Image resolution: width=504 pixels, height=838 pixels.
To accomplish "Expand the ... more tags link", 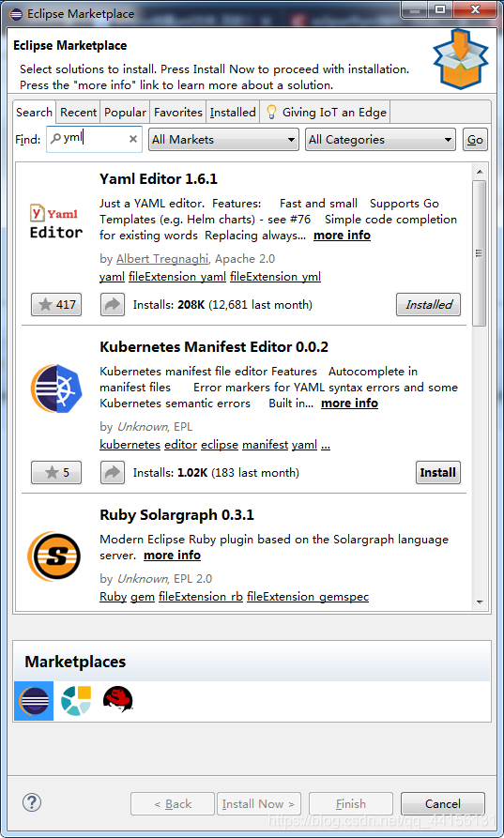I will point(326,445).
